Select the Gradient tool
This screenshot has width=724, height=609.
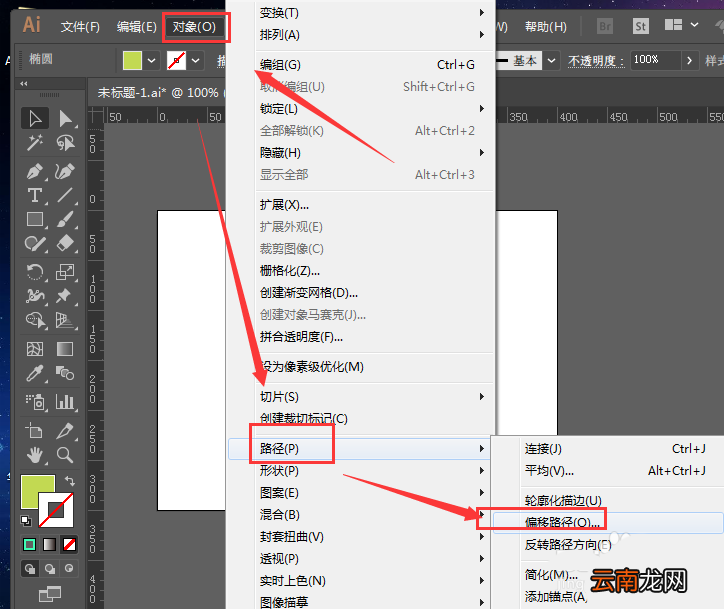point(65,349)
